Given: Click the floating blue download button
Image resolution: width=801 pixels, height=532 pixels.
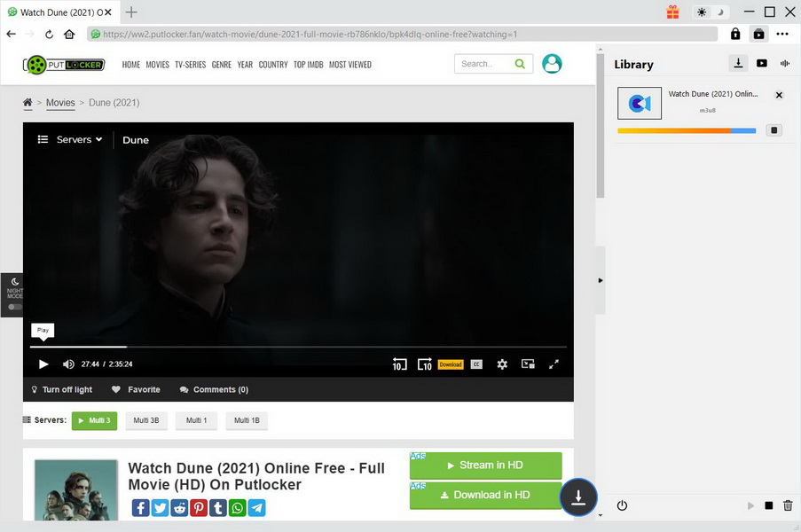Looking at the screenshot, I should pyautogui.click(x=578, y=497).
